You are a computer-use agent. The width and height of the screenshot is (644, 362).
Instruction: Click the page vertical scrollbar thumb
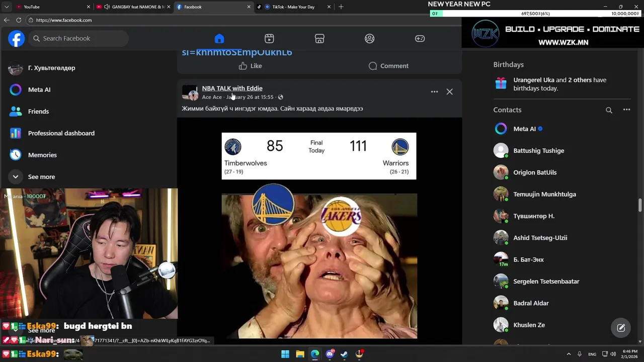click(640, 205)
